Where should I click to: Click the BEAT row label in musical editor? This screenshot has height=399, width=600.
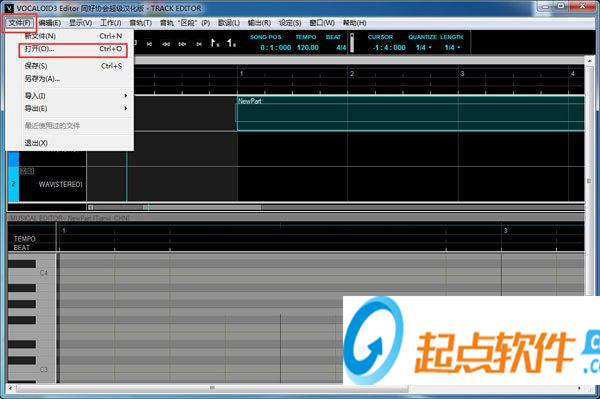(x=21, y=248)
